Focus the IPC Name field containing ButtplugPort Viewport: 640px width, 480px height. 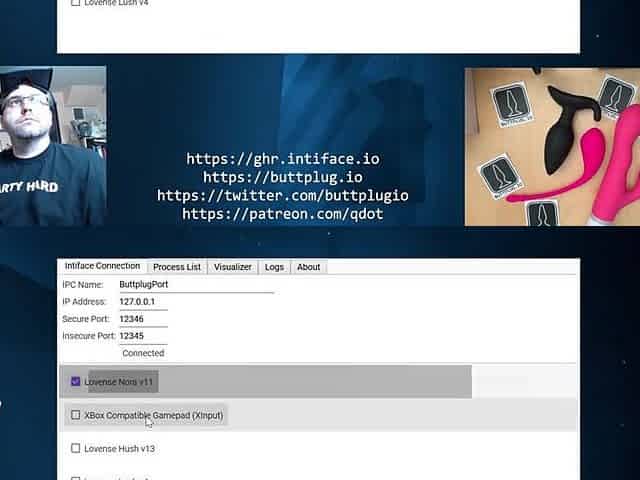coord(196,285)
